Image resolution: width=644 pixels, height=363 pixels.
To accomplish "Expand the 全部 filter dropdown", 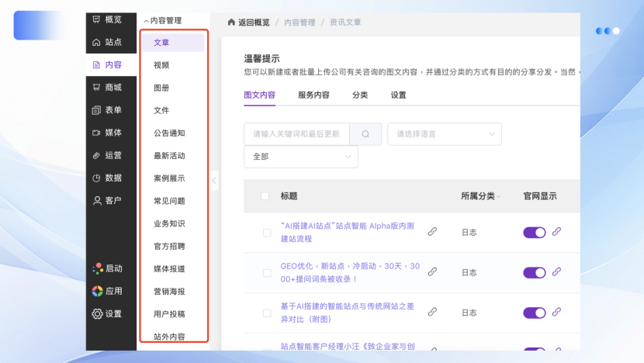I will (x=301, y=157).
